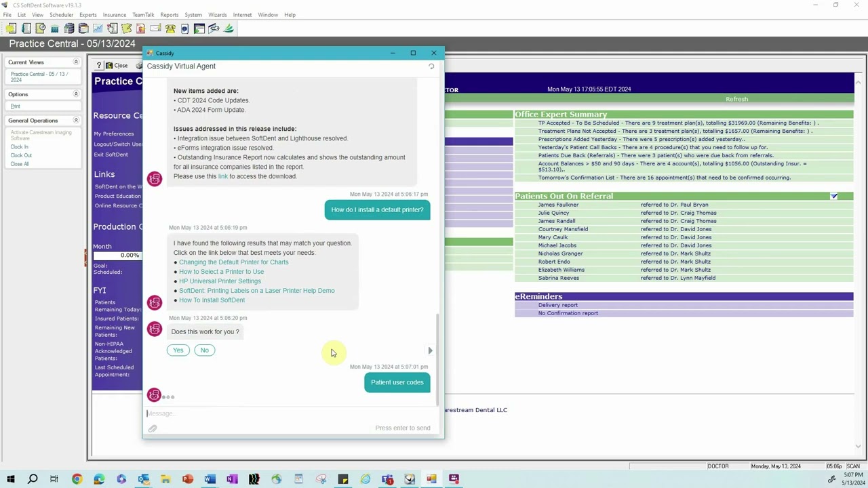Open the Reports menu
868x488 pixels.
coord(170,15)
